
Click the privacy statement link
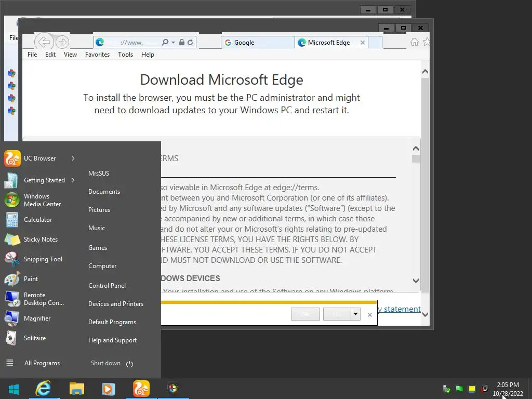[399, 309]
